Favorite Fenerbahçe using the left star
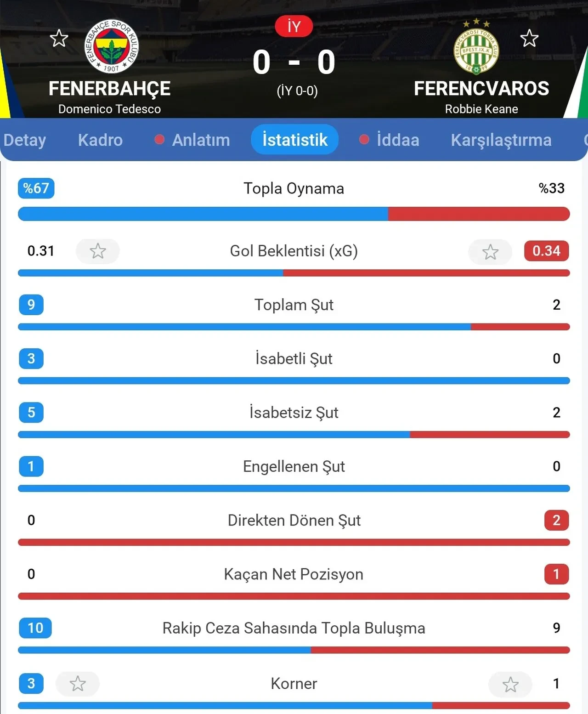 click(59, 39)
